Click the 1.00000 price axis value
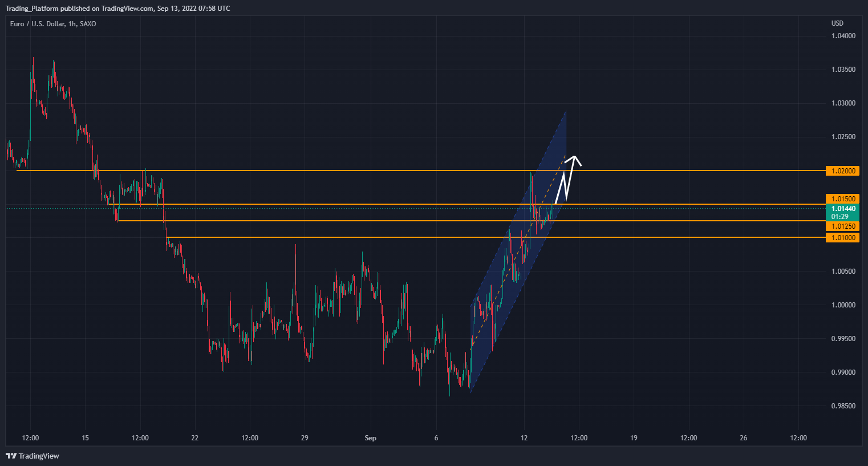This screenshot has width=868, height=466. pos(843,305)
